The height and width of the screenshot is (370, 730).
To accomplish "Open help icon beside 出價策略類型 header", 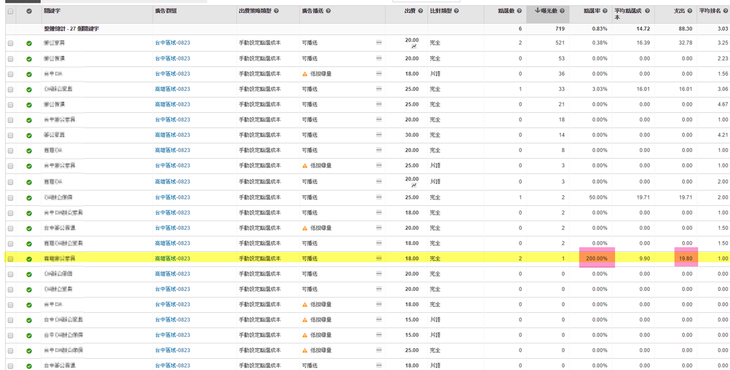I will coord(277,11).
